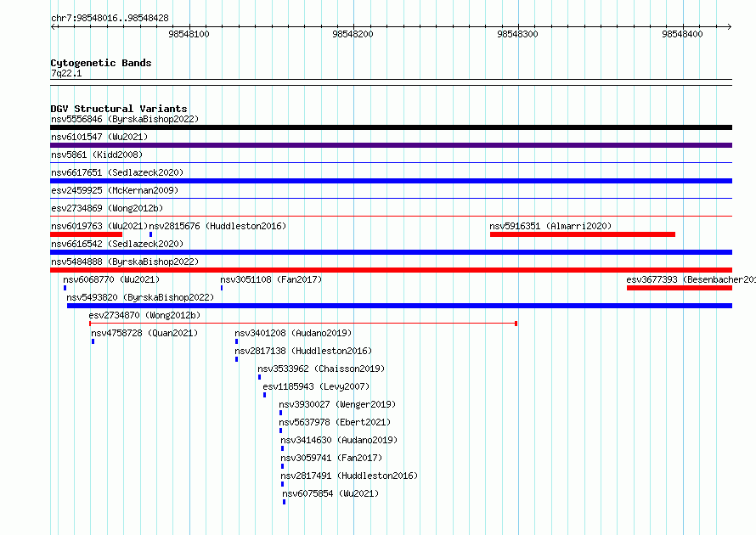Screen dimensions: 756x535
Task: Open the nsv3533962 (Chaisson2019) label
Action: coord(321,369)
